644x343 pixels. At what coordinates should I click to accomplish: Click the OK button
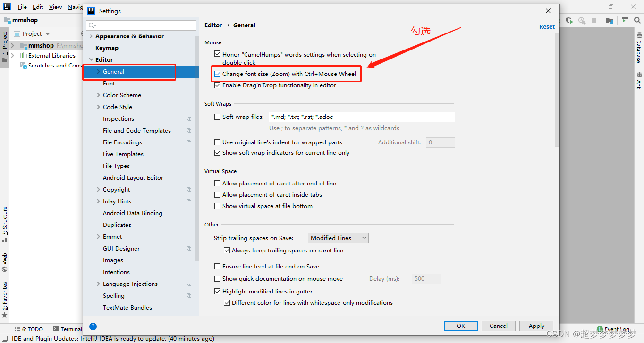[461, 326]
